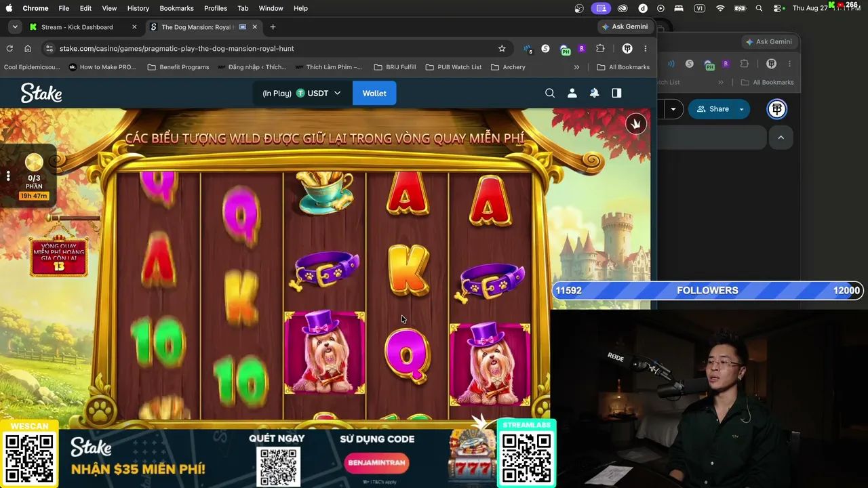Open the Chrome three-dot menu in front window
Screen dimensions: 868x488
646,48
